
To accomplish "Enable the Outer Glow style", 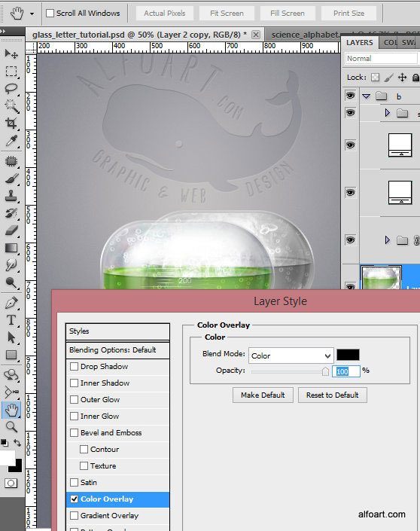I will tap(74, 400).
